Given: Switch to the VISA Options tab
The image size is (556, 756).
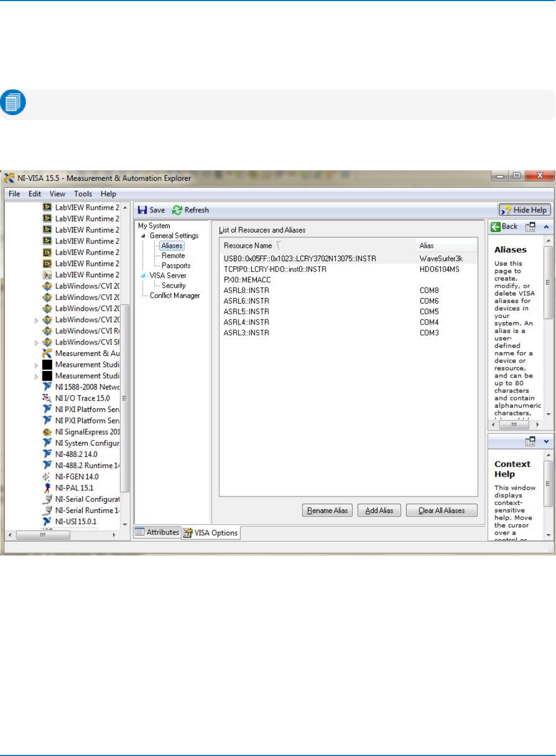Looking at the screenshot, I should tap(211, 533).
